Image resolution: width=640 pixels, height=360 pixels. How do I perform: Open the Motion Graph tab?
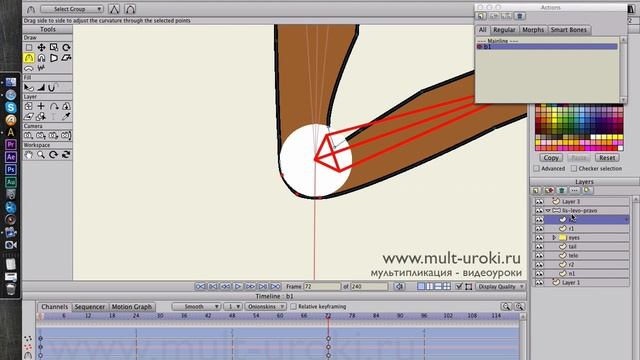[132, 307]
